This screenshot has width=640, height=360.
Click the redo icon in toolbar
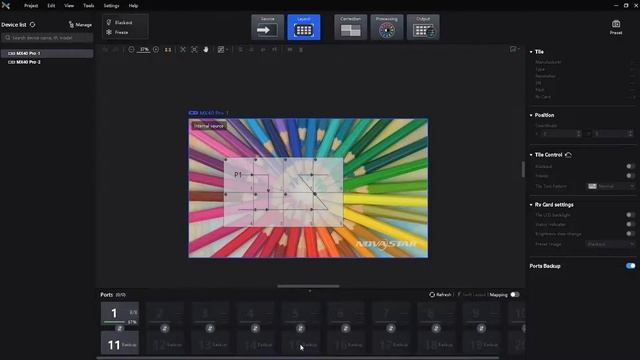116,49
